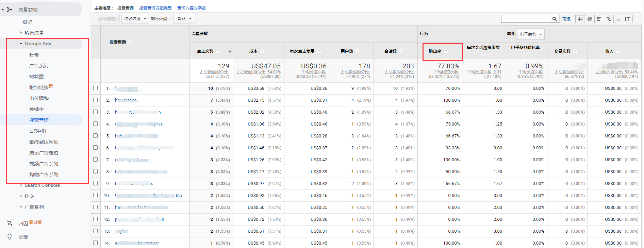Viewport: 644px width, 248px height.
Task: Open 帐号 under Google Ads
Action: coord(34,55)
